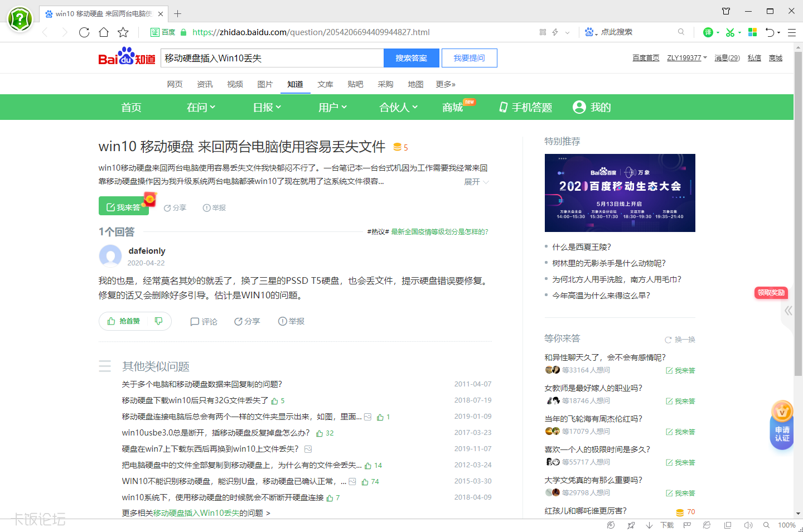Switch to the 贴吧 tab
Screen dimensions: 803x532
[x=355, y=84]
